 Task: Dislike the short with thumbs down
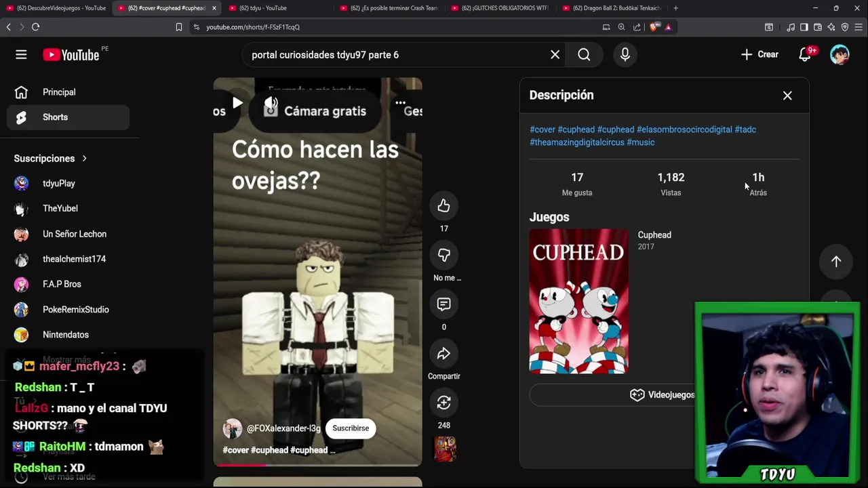(x=443, y=255)
